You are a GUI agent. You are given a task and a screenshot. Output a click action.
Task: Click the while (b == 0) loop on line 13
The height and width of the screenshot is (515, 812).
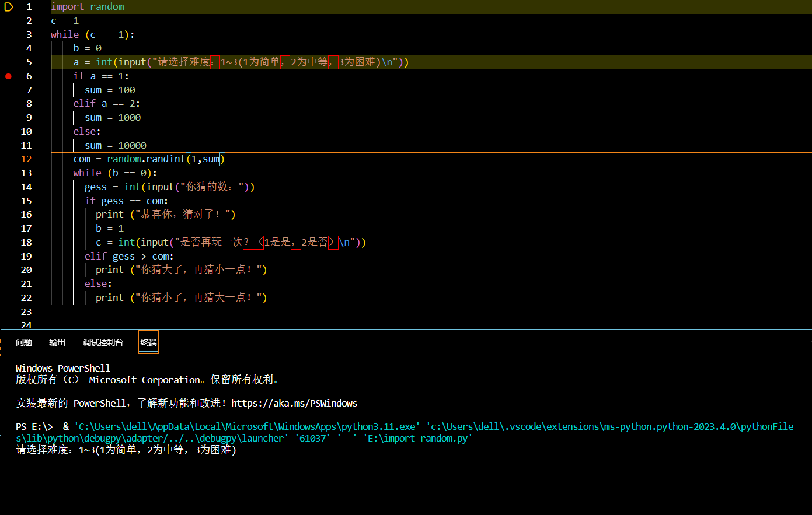tap(113, 173)
